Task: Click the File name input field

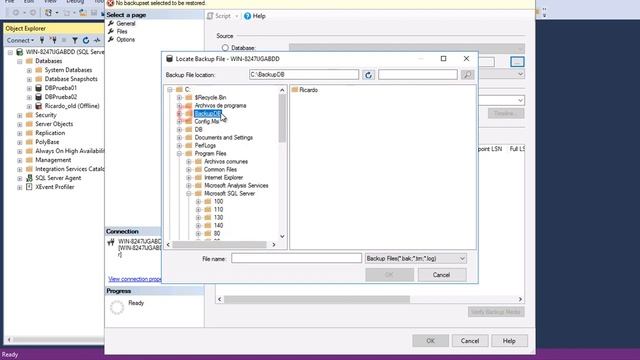Action: [x=296, y=258]
